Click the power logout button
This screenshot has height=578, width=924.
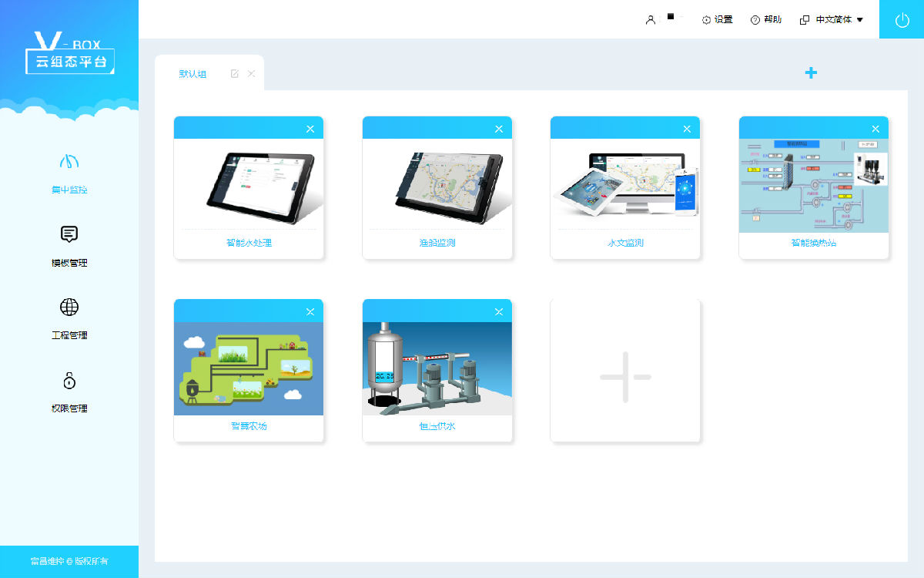pos(902,20)
